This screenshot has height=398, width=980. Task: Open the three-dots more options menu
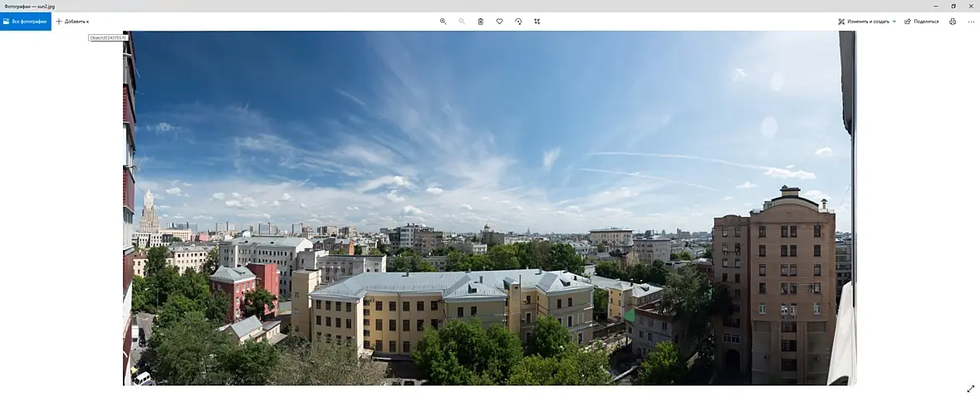[x=971, y=22]
